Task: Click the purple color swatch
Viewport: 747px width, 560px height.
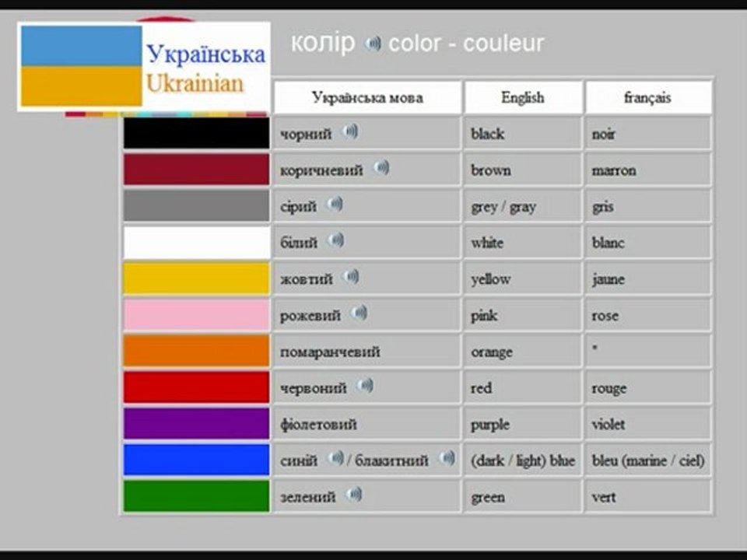Action: point(196,423)
